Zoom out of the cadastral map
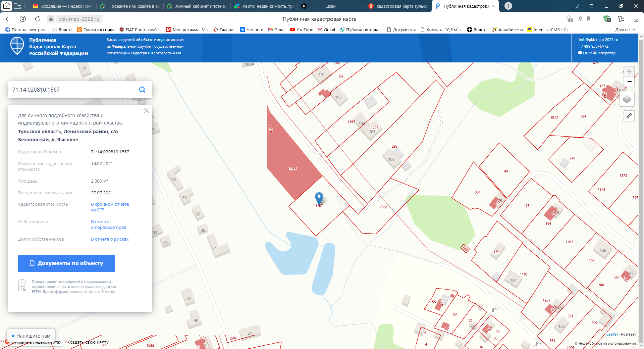This screenshot has width=644, height=349. (629, 82)
